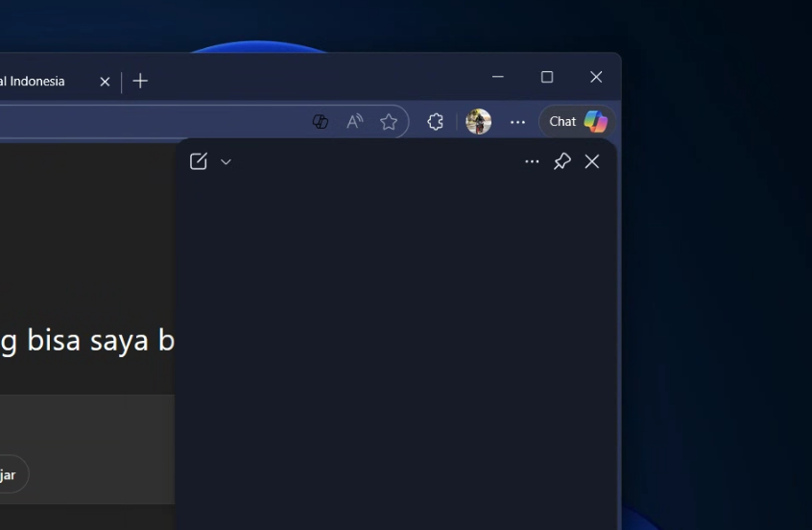Select the tab ending in "Indonesia"
Screen dimensions: 812x530
point(38,82)
